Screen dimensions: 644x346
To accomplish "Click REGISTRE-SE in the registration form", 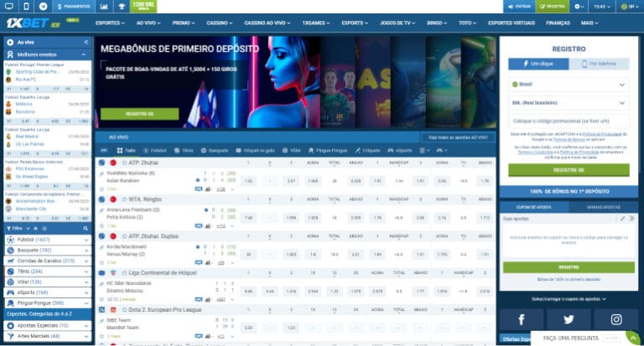I will [569, 170].
